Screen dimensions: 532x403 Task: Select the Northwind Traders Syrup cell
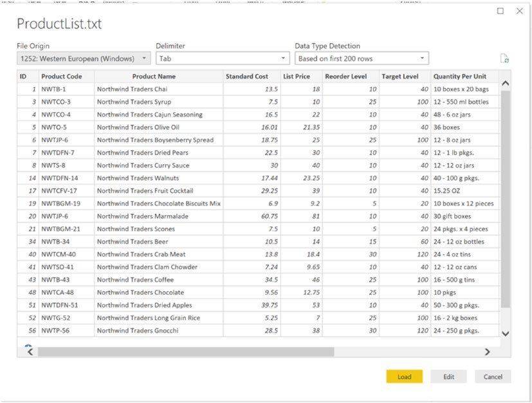click(159, 102)
